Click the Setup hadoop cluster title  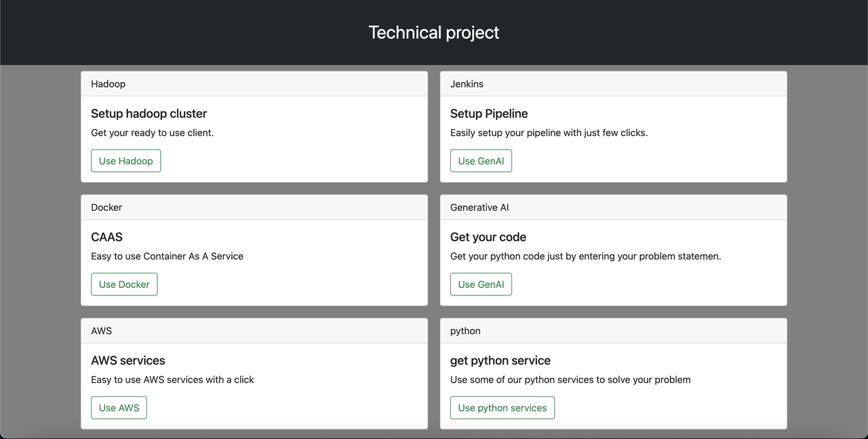[149, 114]
